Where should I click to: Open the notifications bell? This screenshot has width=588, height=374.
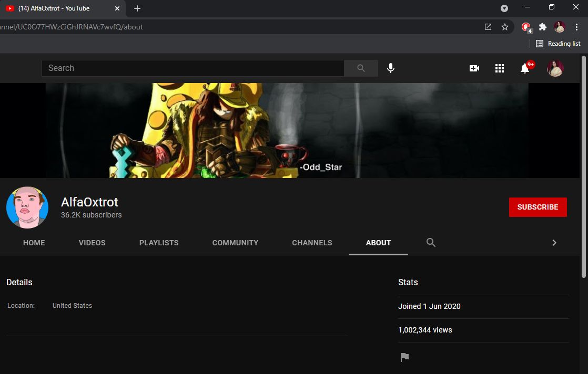524,68
